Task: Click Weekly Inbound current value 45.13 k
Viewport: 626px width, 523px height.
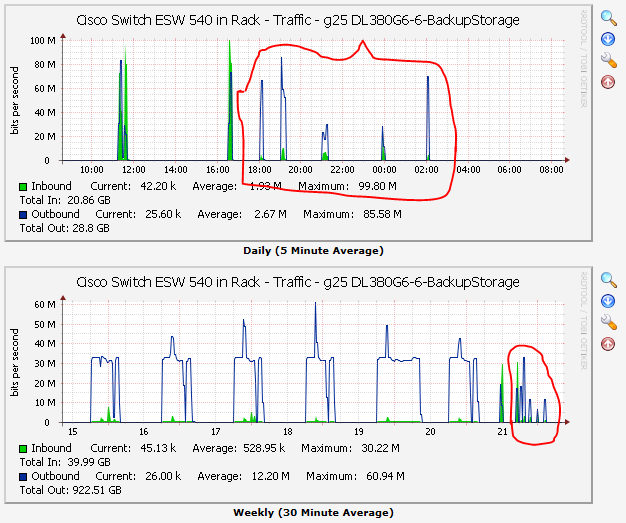Action: (x=158, y=448)
